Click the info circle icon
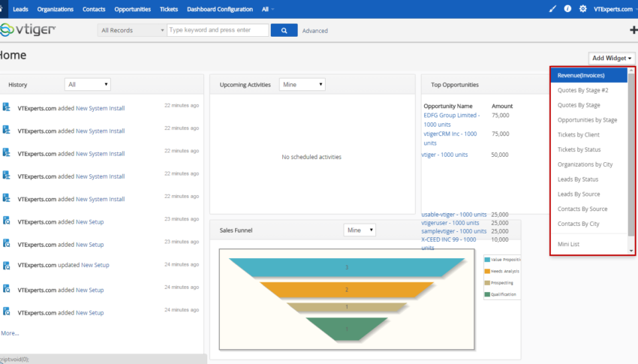This screenshot has width=638, height=364. point(567,8)
